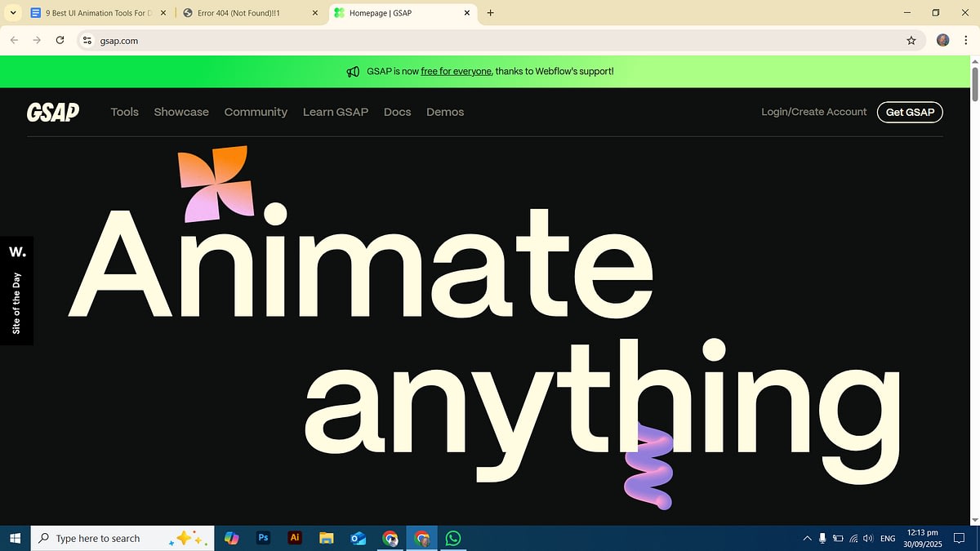
Task: Open Illustrator from the taskbar
Action: [x=295, y=538]
